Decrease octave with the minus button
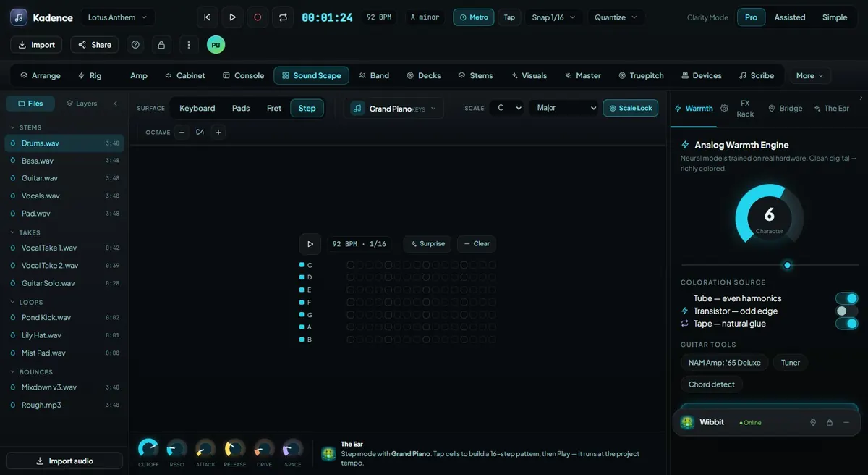The height and width of the screenshot is (475, 868). [182, 132]
